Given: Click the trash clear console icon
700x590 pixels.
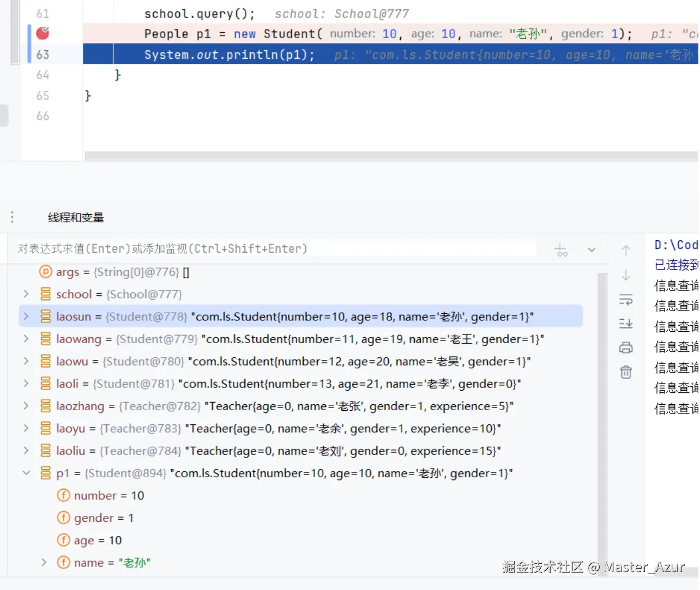Looking at the screenshot, I should click(x=626, y=372).
